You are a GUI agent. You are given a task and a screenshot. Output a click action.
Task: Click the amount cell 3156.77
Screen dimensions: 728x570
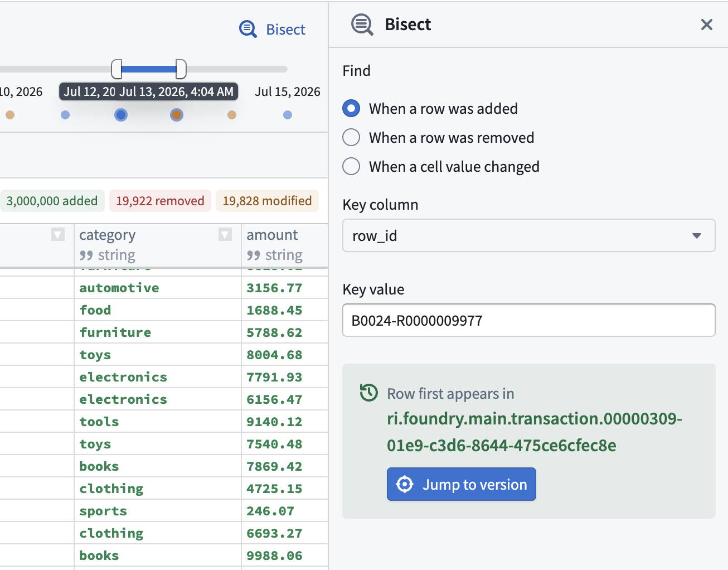[285, 288]
